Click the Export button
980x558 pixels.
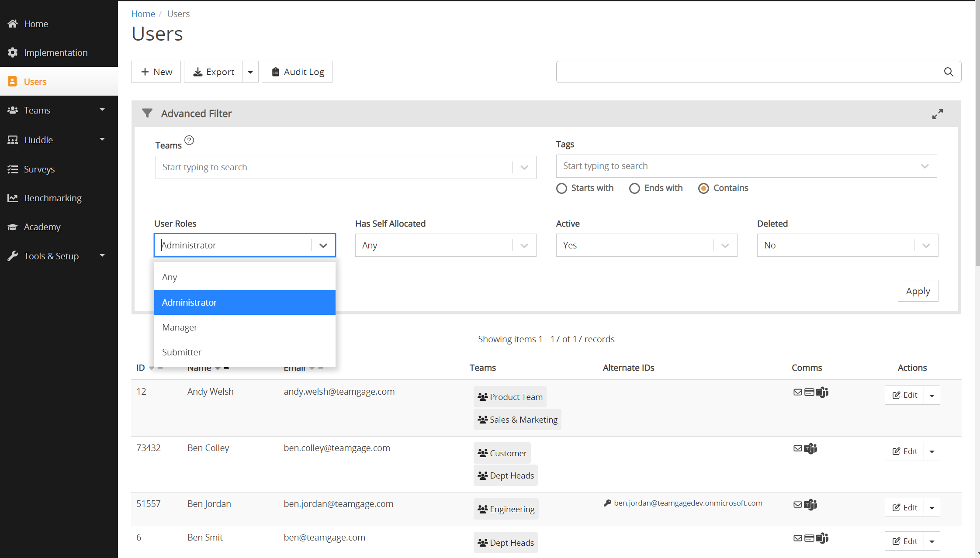[213, 72]
